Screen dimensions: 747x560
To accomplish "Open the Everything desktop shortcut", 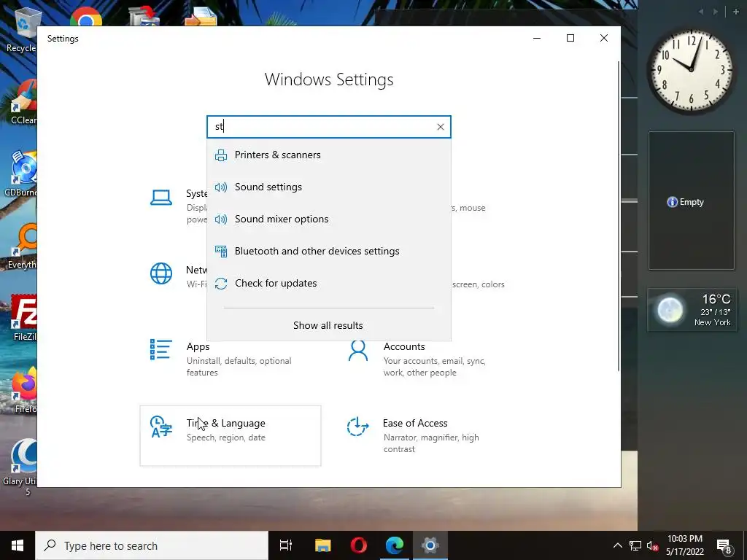I will click(22, 246).
